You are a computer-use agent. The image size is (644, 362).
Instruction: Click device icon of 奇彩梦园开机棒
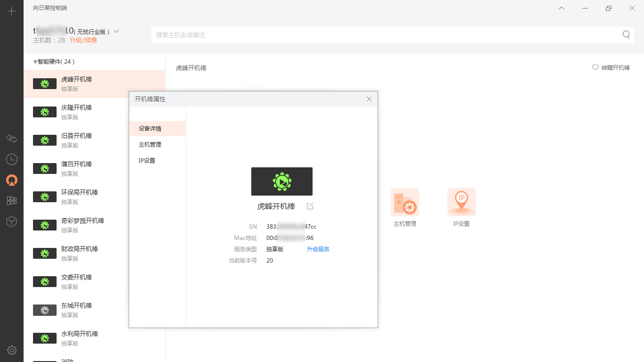click(45, 225)
